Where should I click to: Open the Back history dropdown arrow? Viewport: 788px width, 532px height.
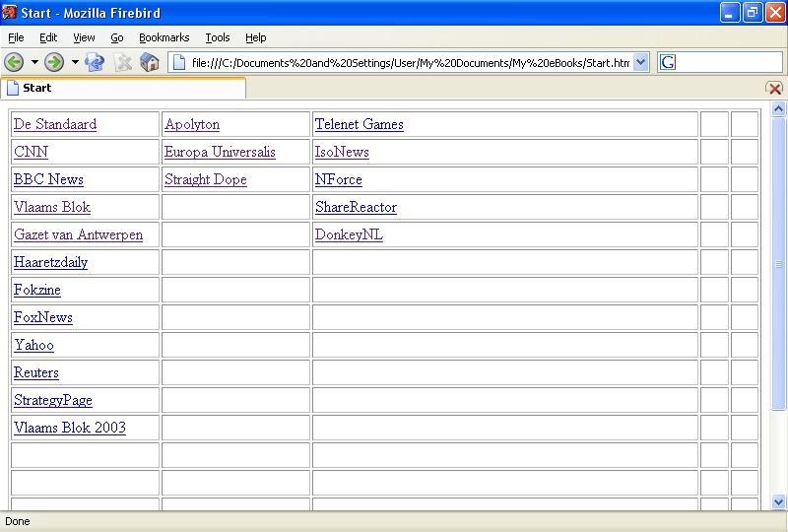(34, 62)
